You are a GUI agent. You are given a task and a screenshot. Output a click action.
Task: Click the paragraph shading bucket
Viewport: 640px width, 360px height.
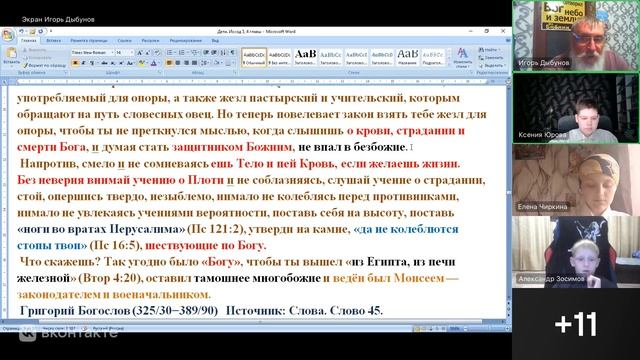(x=217, y=63)
